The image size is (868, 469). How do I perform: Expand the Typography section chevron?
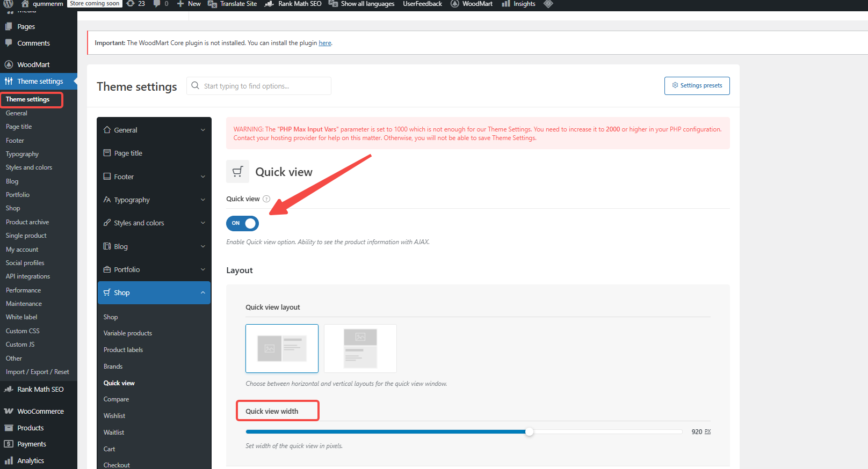(203, 200)
